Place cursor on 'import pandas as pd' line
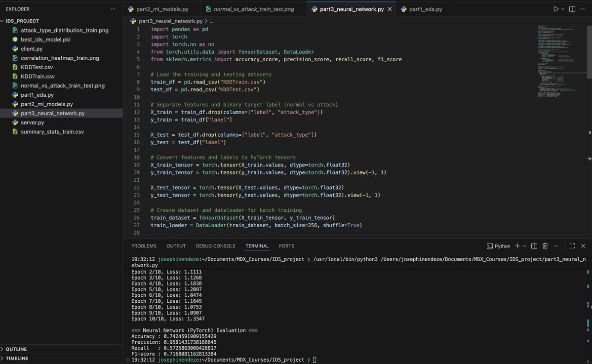Image resolution: width=592 pixels, height=364 pixels. point(179,29)
